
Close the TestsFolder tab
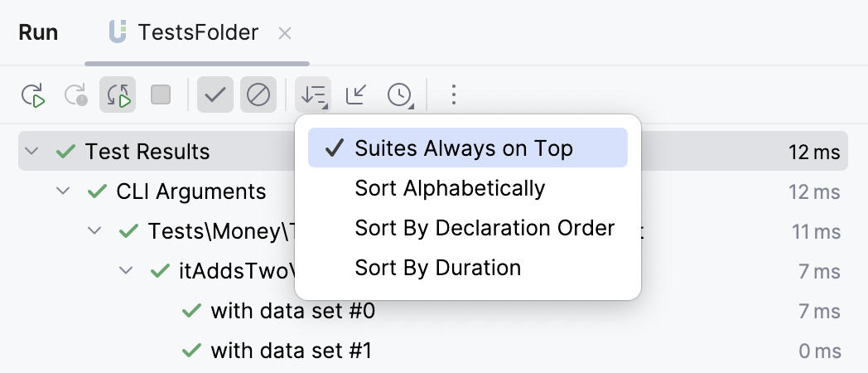point(285,33)
